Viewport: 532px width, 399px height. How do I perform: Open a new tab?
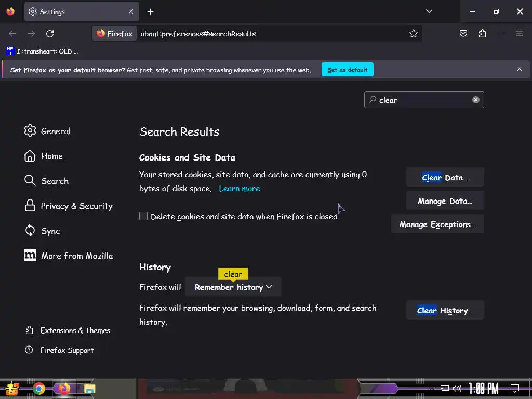point(150,12)
